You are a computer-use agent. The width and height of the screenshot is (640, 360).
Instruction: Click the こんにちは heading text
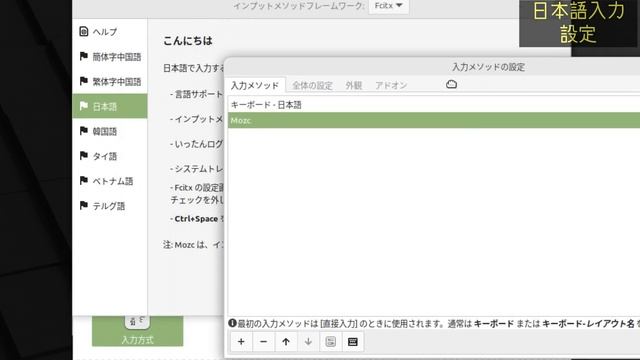click(x=188, y=41)
